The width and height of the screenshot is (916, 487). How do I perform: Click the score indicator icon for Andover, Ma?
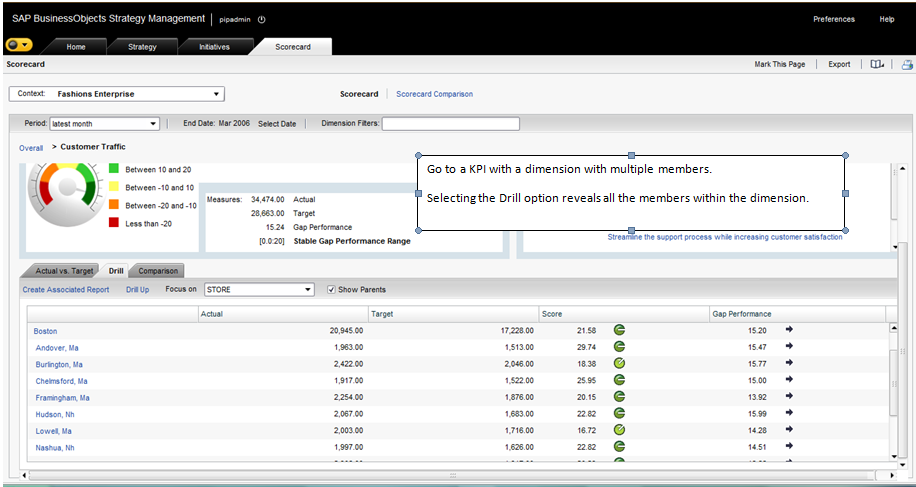[x=620, y=347]
